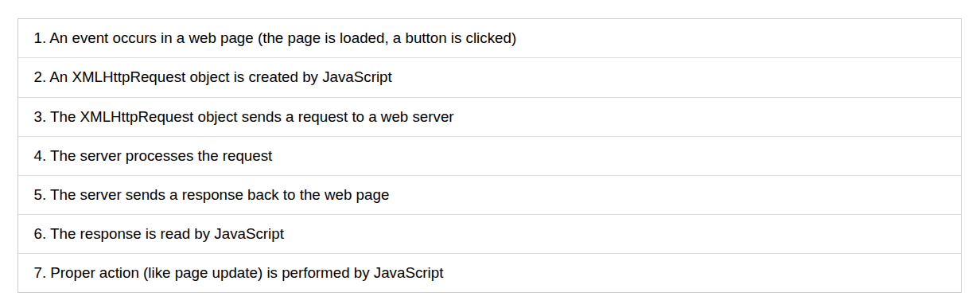The height and width of the screenshot is (308, 980).
Task: Click 'The server processes the request' row
Action: tap(489, 156)
